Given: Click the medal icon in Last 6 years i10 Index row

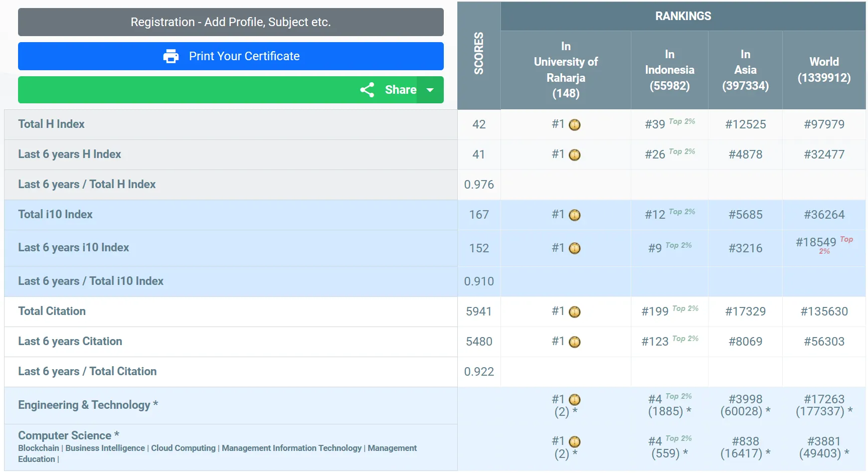Looking at the screenshot, I should click(x=575, y=248).
